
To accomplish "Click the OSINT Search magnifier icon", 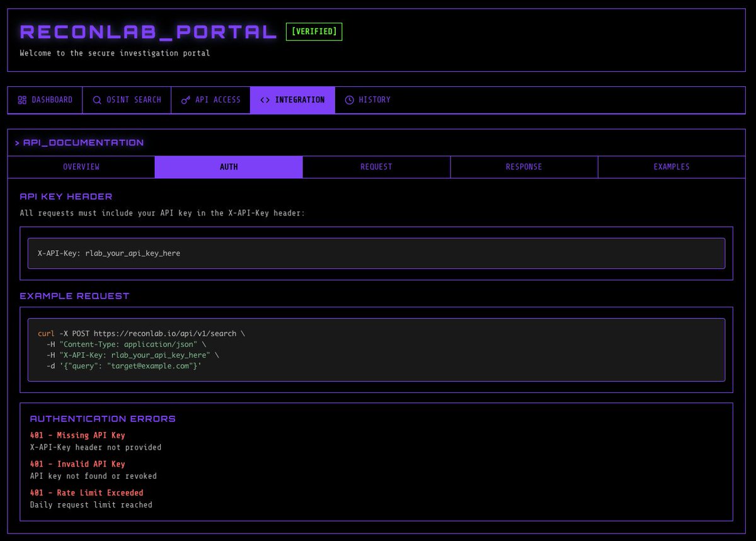I will [97, 100].
